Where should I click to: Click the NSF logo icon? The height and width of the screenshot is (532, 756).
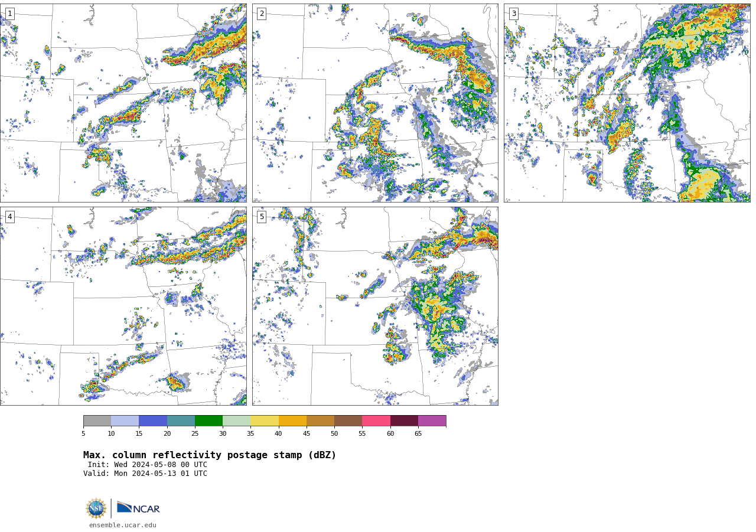96,508
